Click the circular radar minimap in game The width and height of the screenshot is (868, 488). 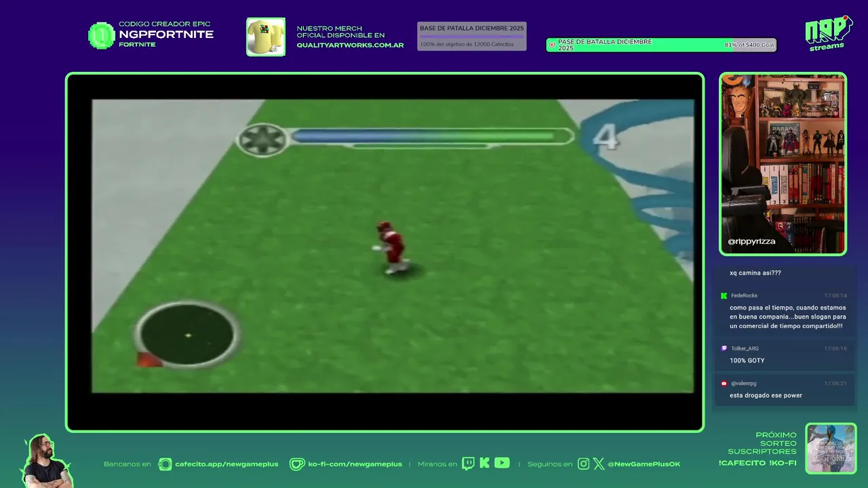(187, 335)
